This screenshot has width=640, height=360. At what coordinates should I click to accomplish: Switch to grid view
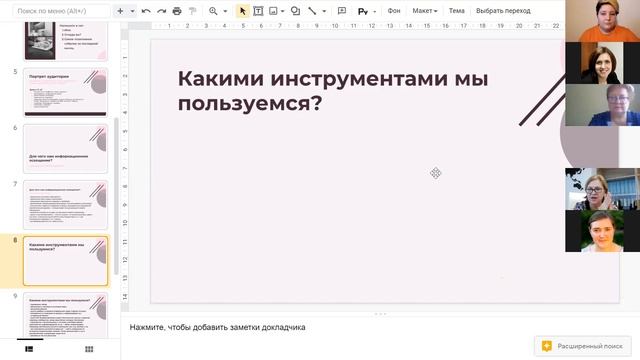pos(89,349)
